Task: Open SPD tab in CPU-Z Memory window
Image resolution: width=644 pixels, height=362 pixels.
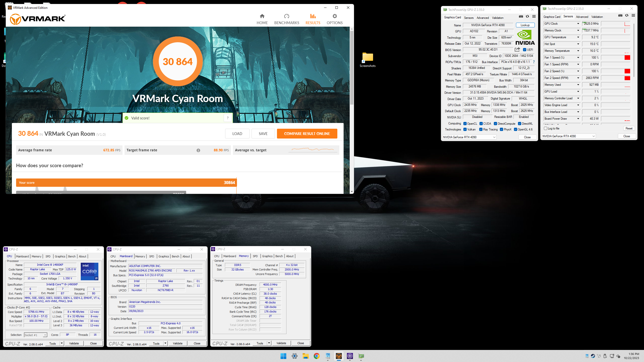Action: point(255,256)
